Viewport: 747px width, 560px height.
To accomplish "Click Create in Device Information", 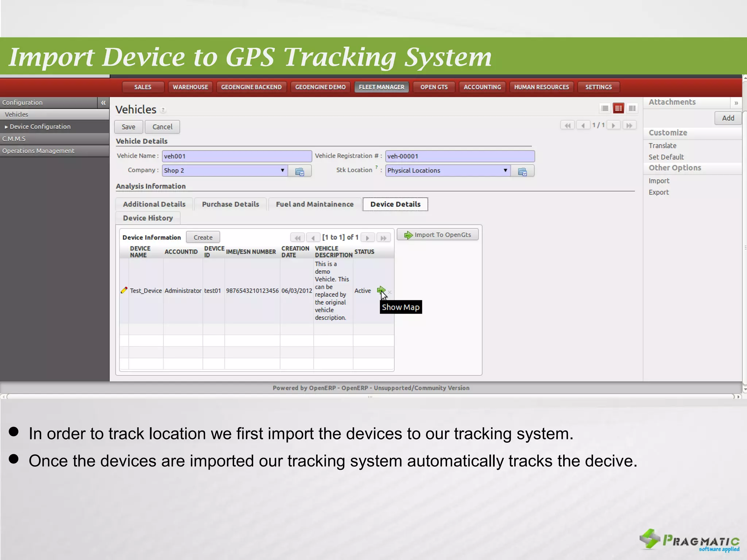I will (x=203, y=237).
